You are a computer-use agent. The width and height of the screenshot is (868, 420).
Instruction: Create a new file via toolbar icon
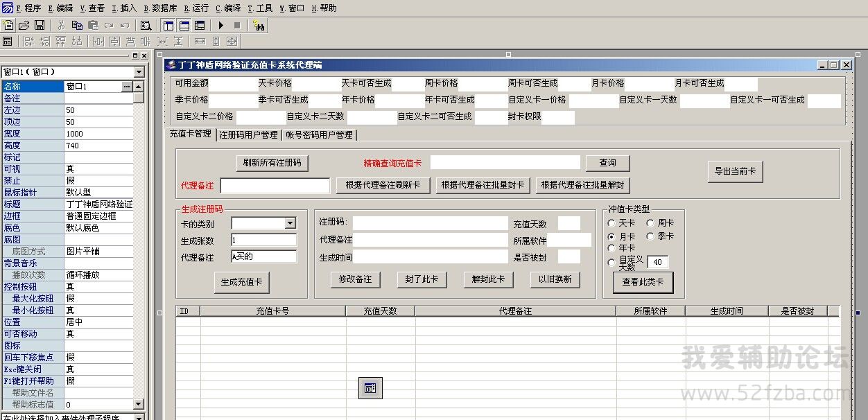[8, 25]
